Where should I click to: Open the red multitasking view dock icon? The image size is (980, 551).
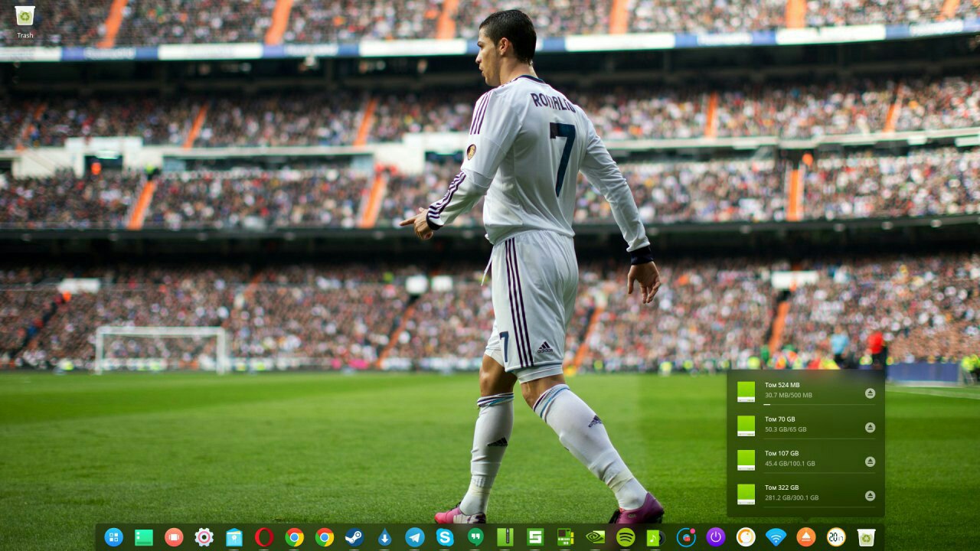[x=174, y=537]
